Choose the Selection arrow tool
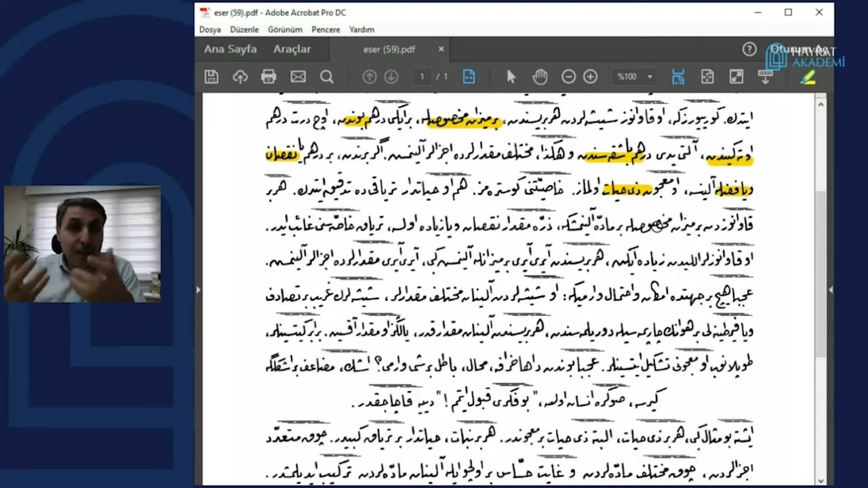This screenshot has width=868, height=488. coord(511,77)
